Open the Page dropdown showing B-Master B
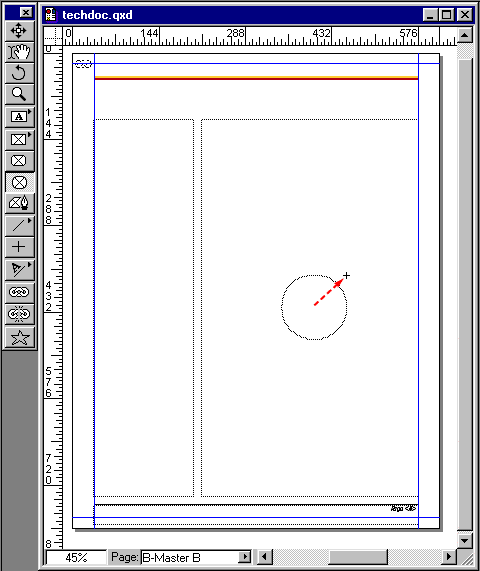480x571 pixels. tap(196, 557)
